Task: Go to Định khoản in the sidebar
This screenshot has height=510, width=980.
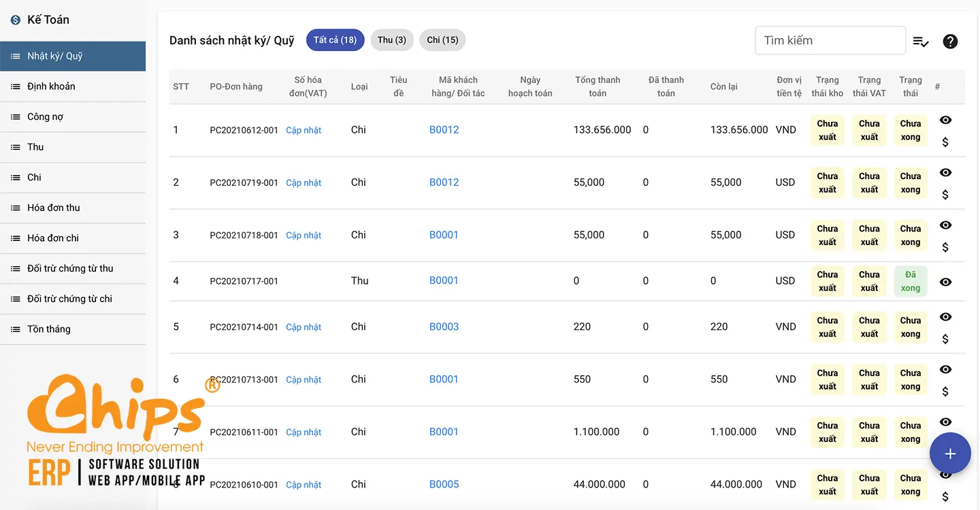Action: click(x=73, y=86)
